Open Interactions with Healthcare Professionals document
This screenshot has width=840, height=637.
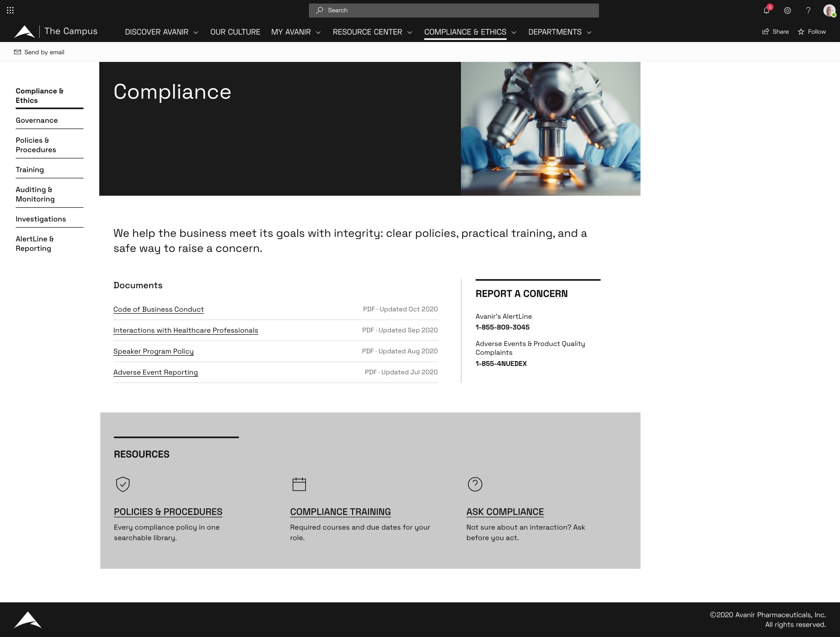186,330
